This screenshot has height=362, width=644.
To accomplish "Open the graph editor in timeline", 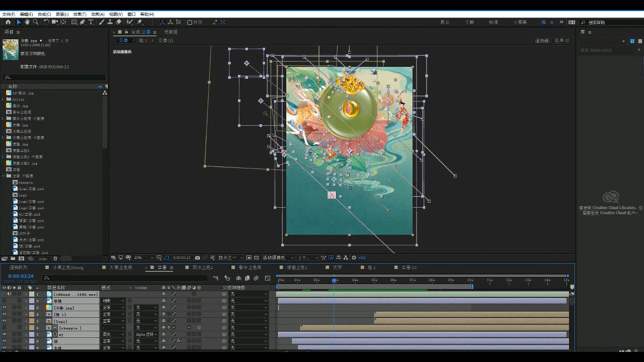I will coord(268,278).
